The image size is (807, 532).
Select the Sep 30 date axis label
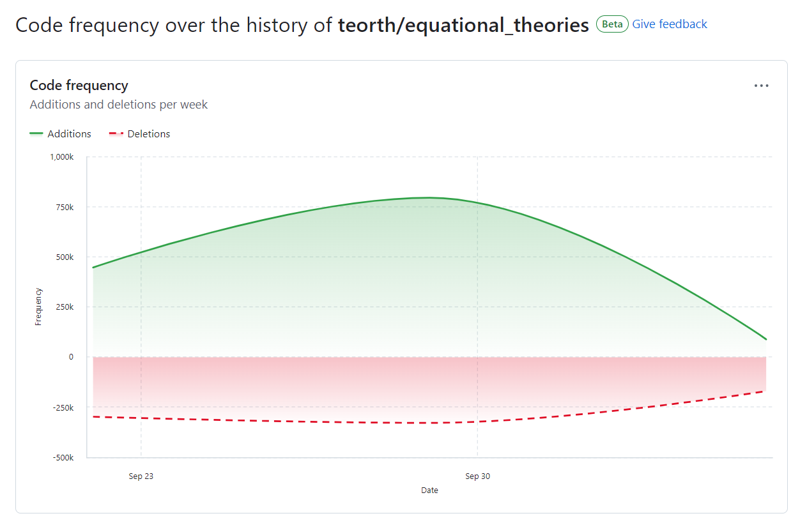[x=478, y=476]
